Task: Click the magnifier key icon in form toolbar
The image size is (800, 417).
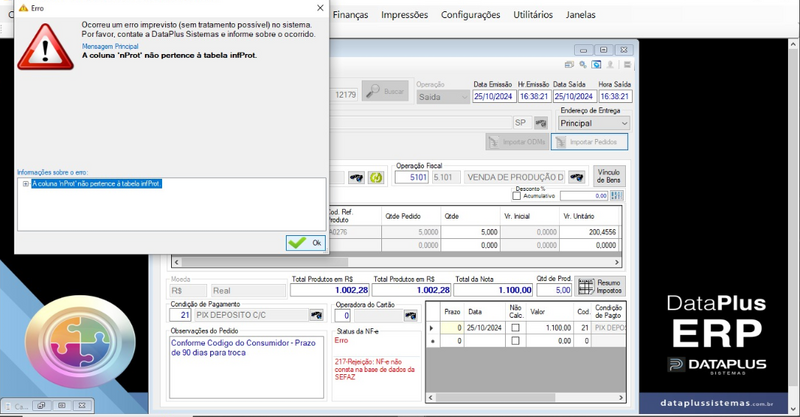Action: click(583, 65)
